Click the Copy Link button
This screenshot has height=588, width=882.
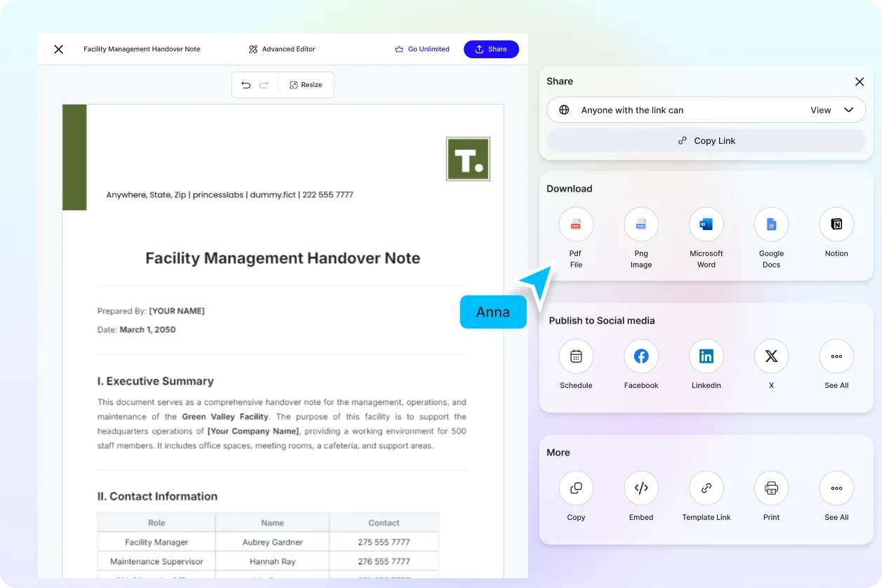pos(706,140)
